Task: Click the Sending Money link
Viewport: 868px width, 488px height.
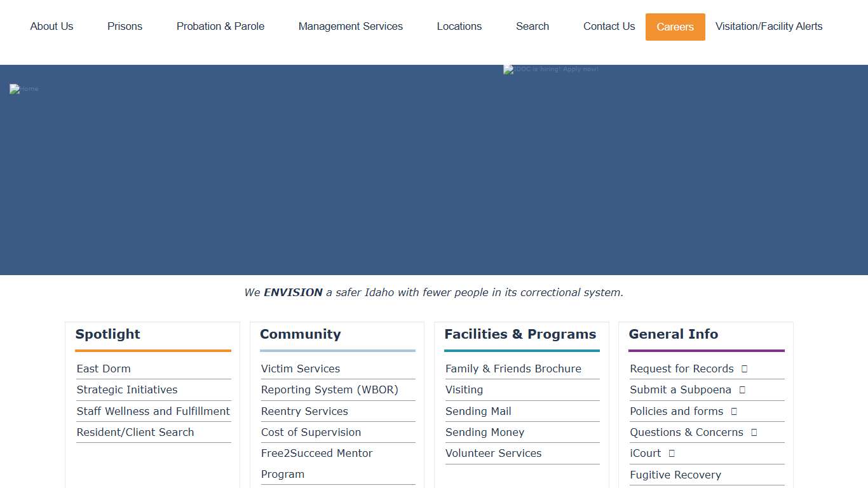Action: [485, 432]
